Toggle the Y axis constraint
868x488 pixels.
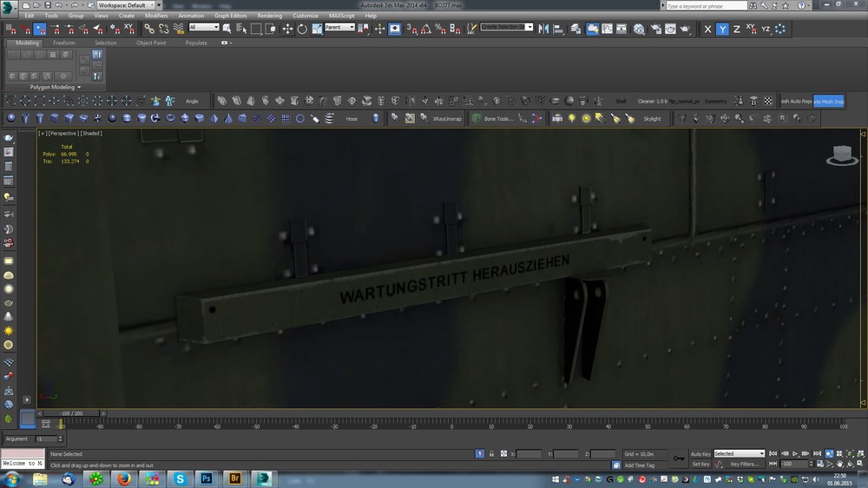pos(722,29)
